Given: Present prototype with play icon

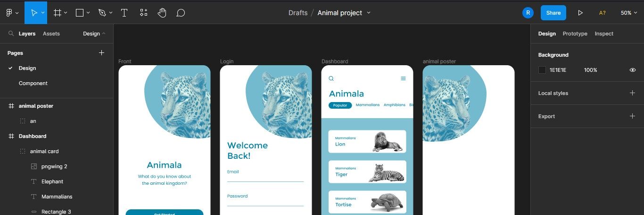Looking at the screenshot, I should pyautogui.click(x=580, y=13).
